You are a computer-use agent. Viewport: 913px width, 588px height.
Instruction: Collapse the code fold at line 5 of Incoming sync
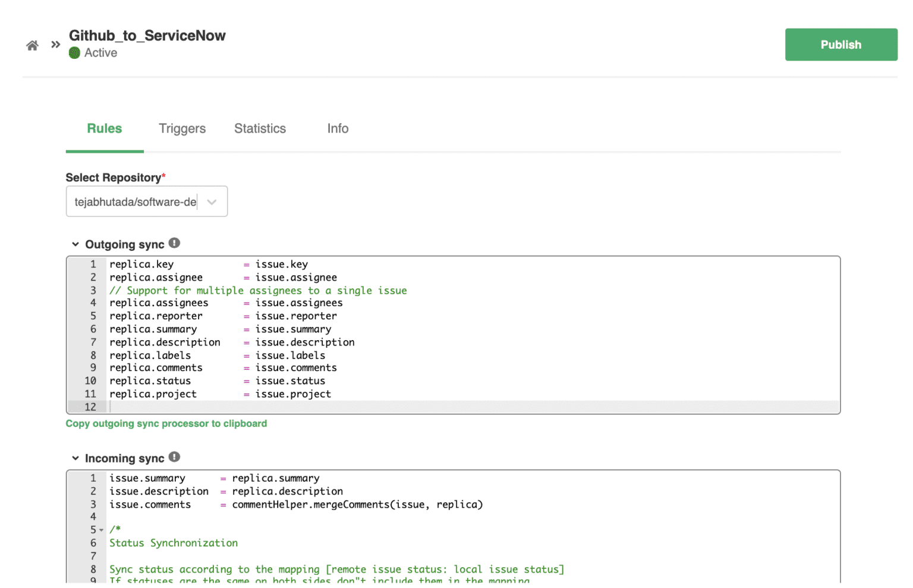click(102, 529)
